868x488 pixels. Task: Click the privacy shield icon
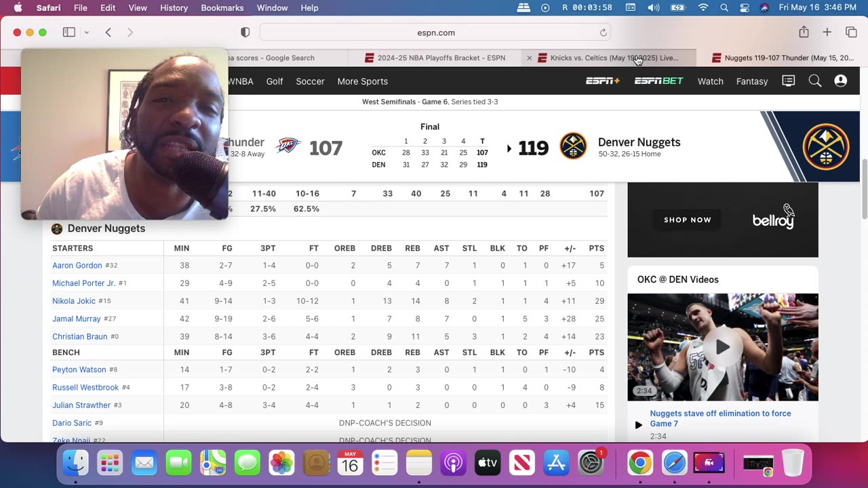[x=245, y=33]
